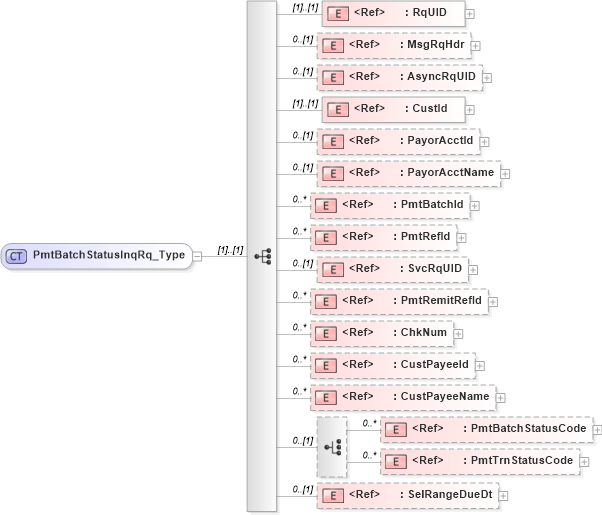Click the E icon of PmtRemitRefId
602x515 pixels.
pos(326,302)
